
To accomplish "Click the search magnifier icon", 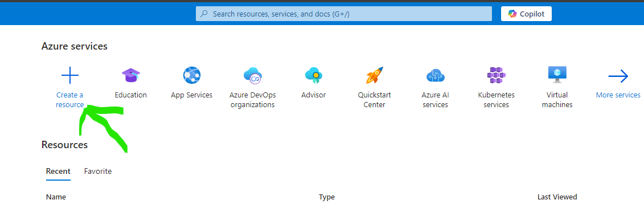I will click(x=204, y=14).
